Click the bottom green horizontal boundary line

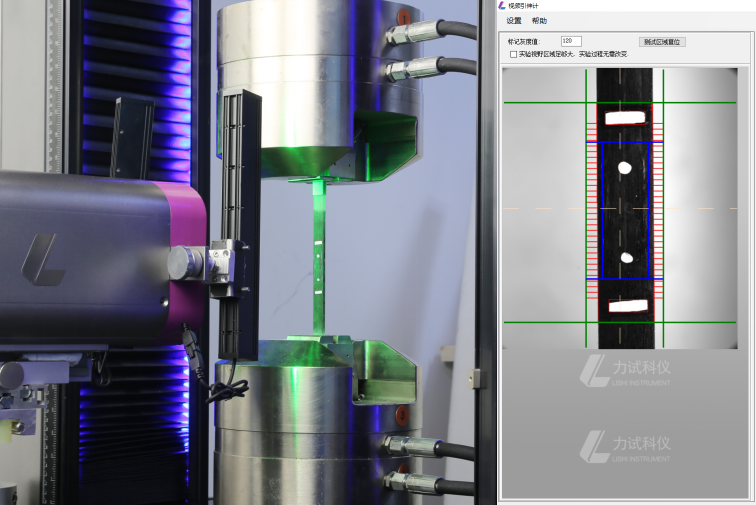click(x=540, y=322)
